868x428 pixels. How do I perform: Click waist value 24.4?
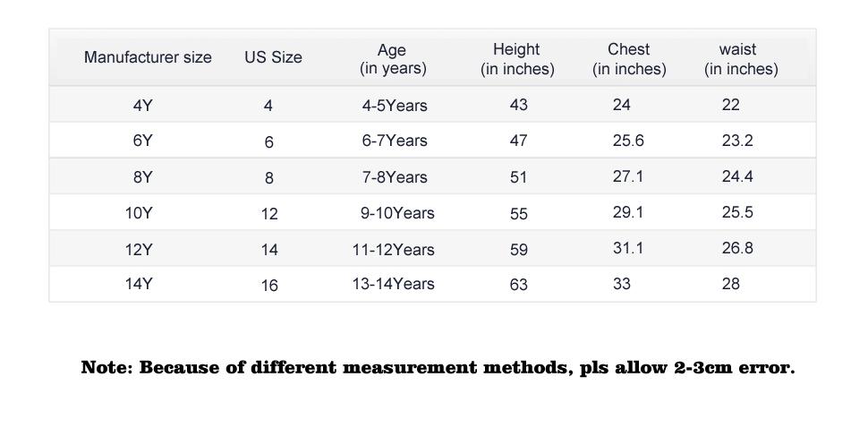737,176
